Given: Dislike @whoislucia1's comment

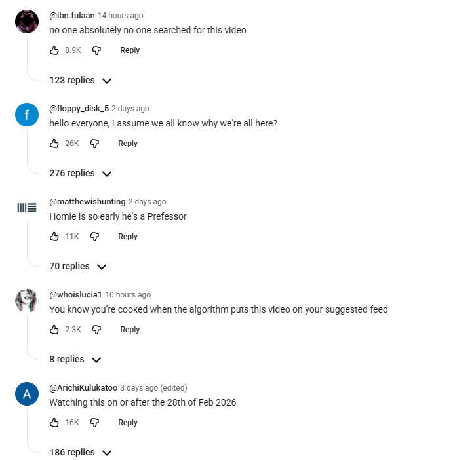Looking at the screenshot, I should (x=96, y=330).
